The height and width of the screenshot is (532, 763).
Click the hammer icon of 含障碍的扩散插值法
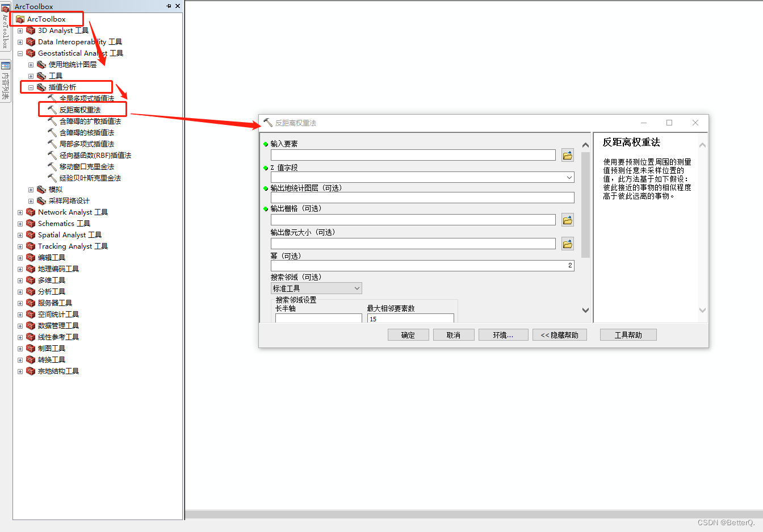click(x=52, y=122)
